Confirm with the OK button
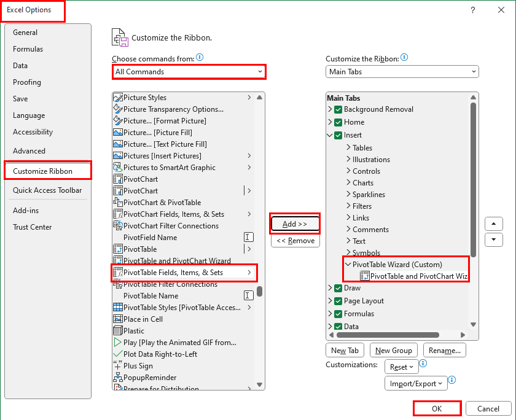The height and width of the screenshot is (420, 516). (437, 409)
